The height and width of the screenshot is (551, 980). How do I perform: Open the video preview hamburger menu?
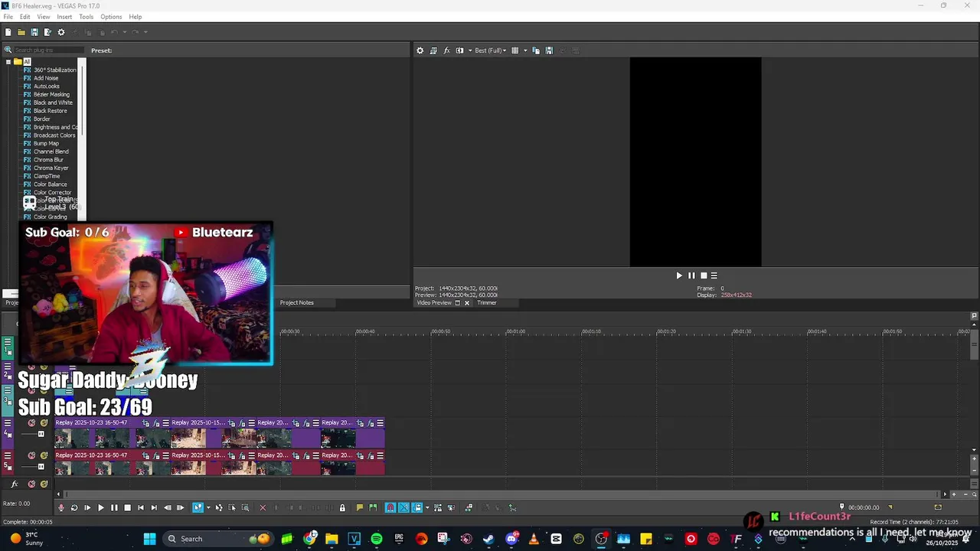[x=714, y=275]
